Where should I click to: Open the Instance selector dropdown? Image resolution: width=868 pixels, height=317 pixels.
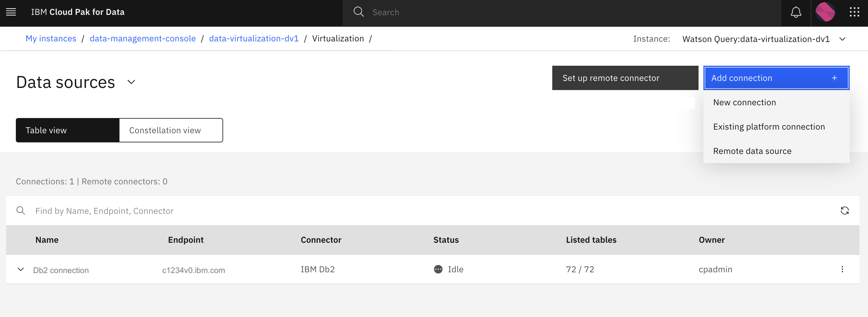point(842,39)
